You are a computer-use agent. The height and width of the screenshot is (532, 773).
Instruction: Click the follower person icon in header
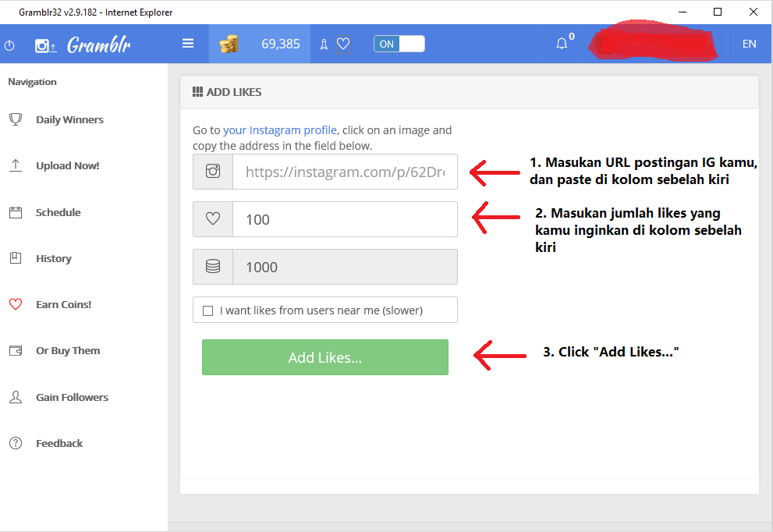[324, 45]
